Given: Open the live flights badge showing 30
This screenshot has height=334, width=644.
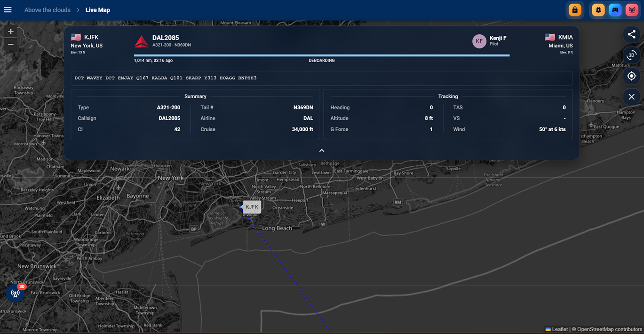Looking at the screenshot, I should click(16, 293).
